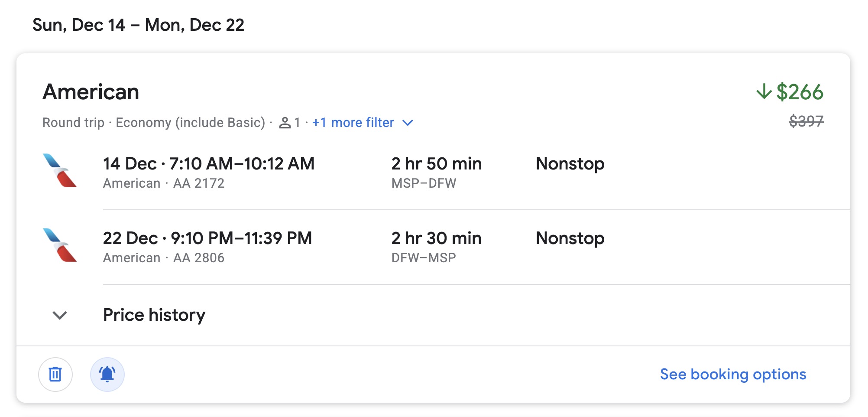This screenshot has height=417, width=868.
Task: Expand the Price history chevron
Action: pos(60,315)
